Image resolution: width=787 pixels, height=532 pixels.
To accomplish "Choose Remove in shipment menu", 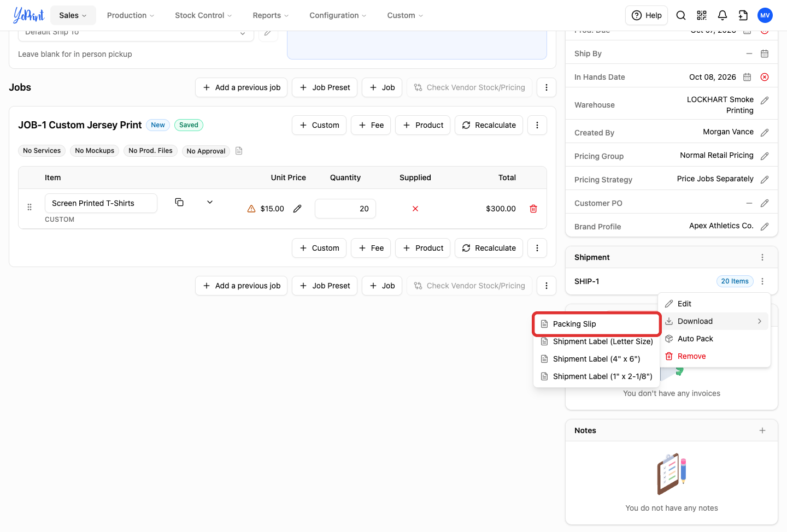I will (714, 356).
